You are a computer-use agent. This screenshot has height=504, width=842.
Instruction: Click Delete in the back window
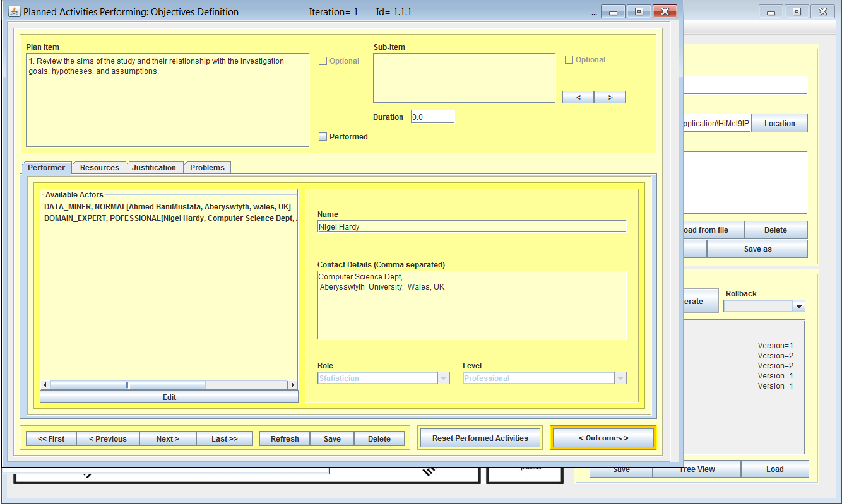click(776, 230)
